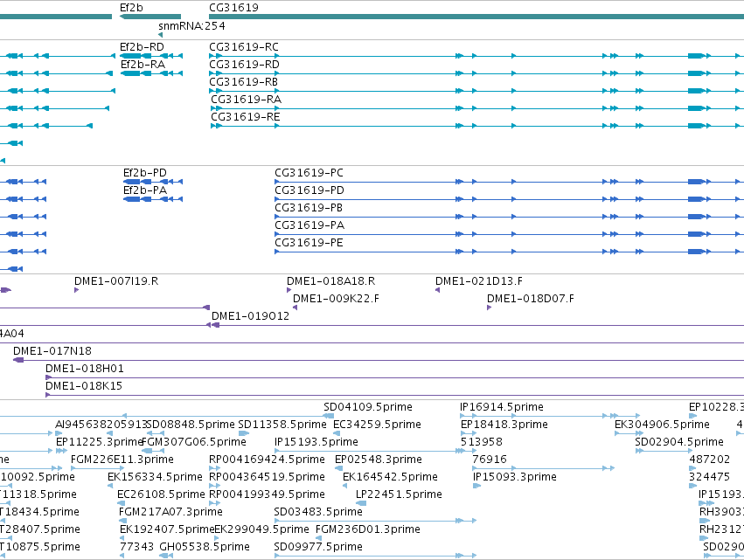Viewport: 744px width, 560px height.
Task: Open EST EP02548.3prime
Action: [379, 460]
